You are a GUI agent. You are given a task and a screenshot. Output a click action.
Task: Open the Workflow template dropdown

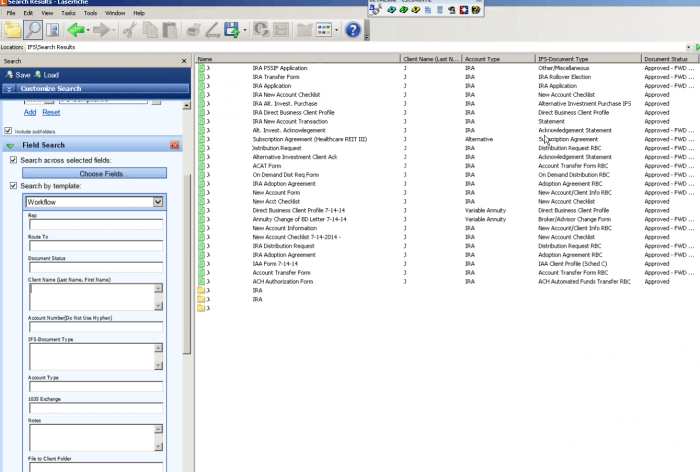point(158,202)
